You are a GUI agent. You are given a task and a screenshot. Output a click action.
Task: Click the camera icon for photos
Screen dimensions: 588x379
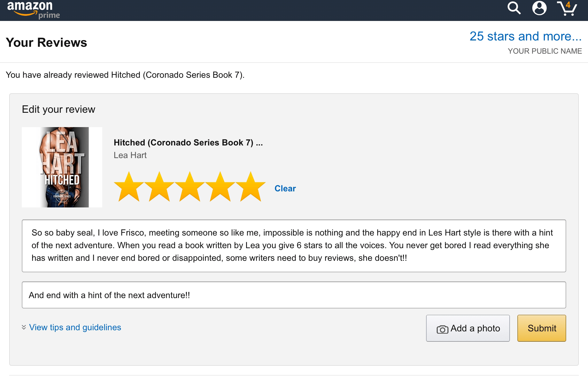[442, 329]
